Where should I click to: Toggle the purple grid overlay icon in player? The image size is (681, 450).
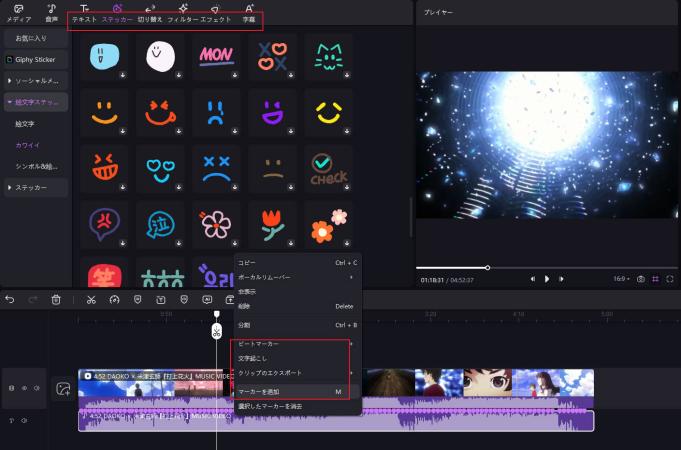pos(655,279)
